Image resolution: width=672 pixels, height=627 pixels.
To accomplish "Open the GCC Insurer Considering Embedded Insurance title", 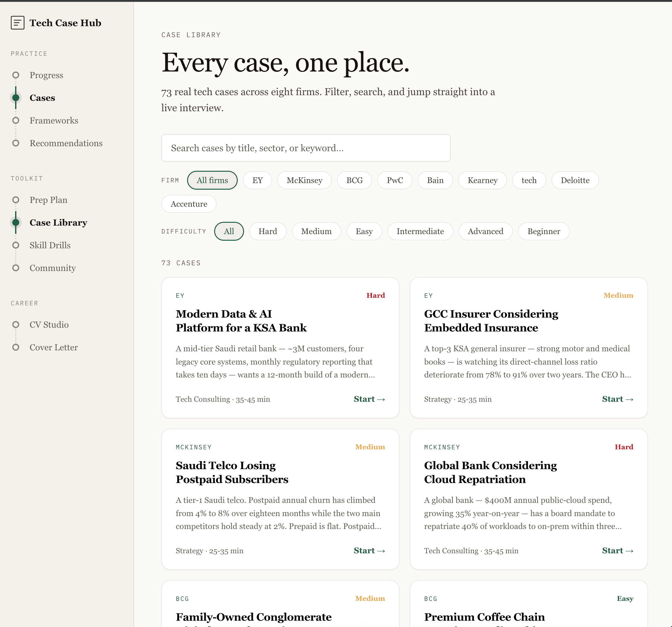I will tap(491, 321).
